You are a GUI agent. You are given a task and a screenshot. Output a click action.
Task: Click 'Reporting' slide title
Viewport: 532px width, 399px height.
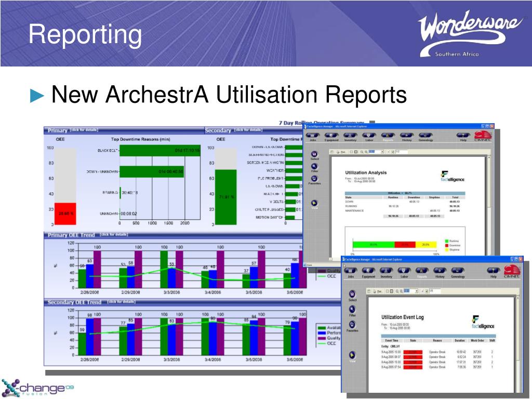click(85, 34)
